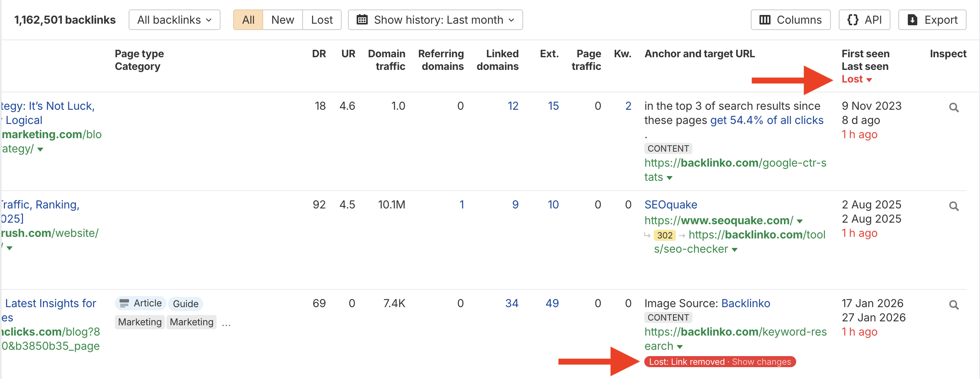Expand the google-ctr-stats target URL arrow
The image size is (980, 379).
point(670,178)
